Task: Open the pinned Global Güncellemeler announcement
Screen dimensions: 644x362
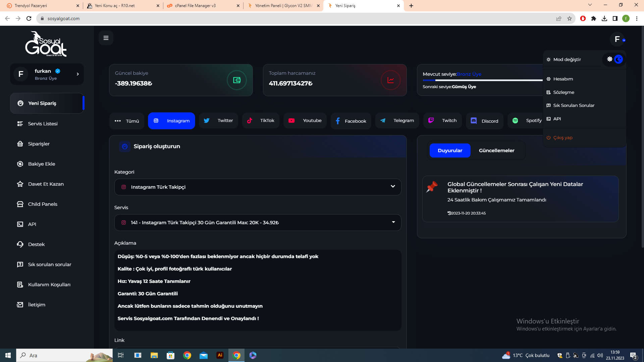Action: click(x=520, y=199)
